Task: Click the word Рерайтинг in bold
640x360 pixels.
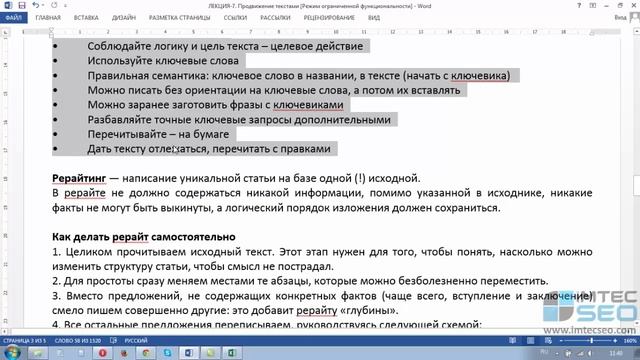Action: (79, 178)
